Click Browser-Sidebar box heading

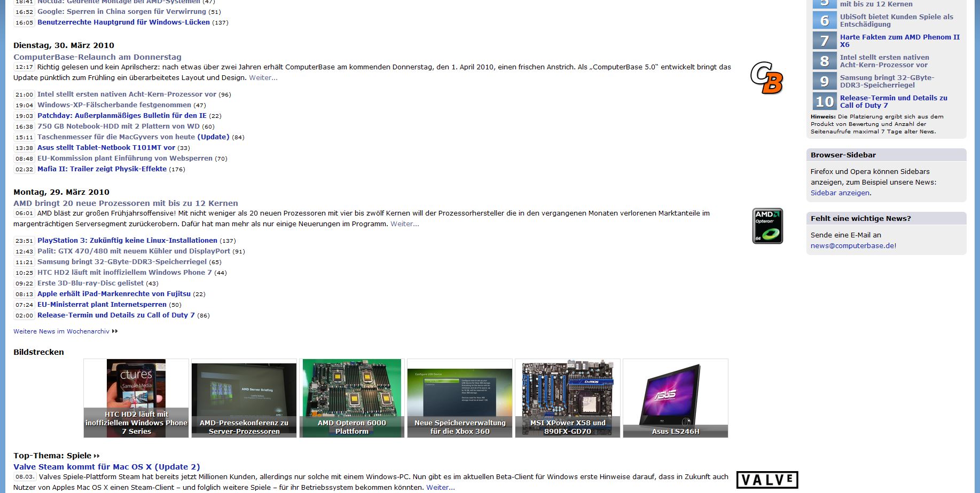843,155
